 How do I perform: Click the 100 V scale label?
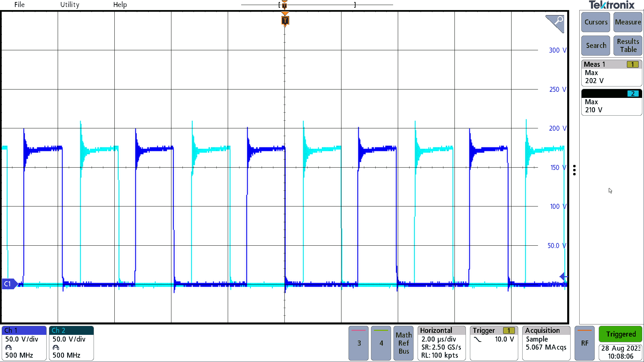coord(558,206)
